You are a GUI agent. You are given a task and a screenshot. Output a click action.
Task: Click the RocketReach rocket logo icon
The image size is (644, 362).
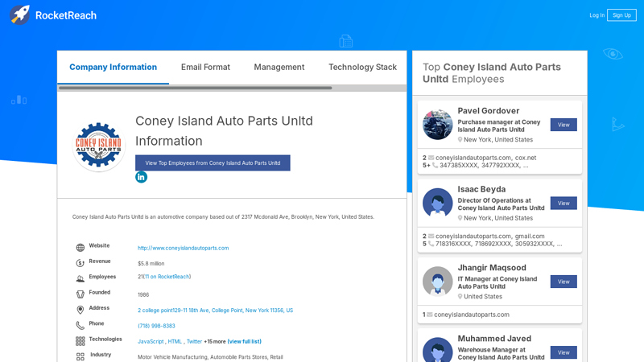tap(19, 15)
